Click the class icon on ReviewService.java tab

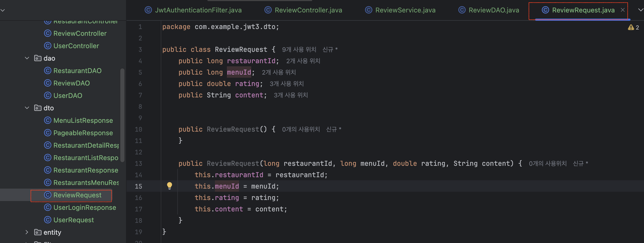369,10
